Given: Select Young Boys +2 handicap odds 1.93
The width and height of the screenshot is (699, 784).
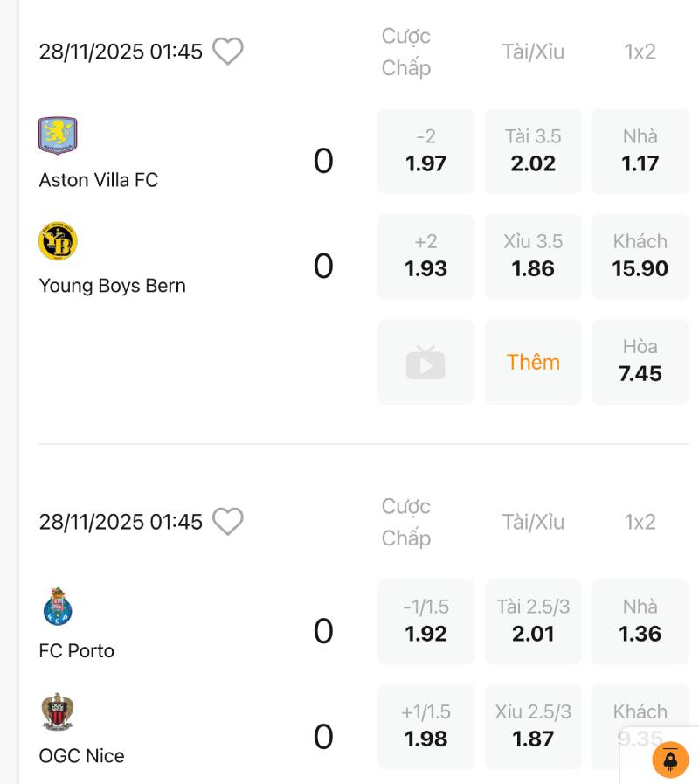Looking at the screenshot, I should click(426, 257).
